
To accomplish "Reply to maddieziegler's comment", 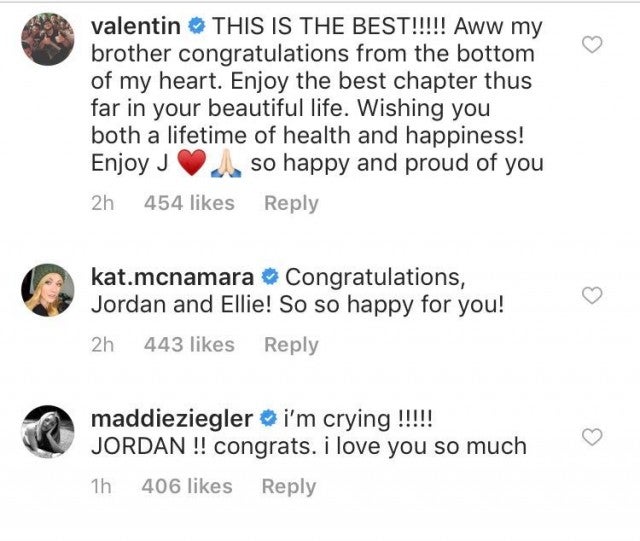I will [x=288, y=487].
